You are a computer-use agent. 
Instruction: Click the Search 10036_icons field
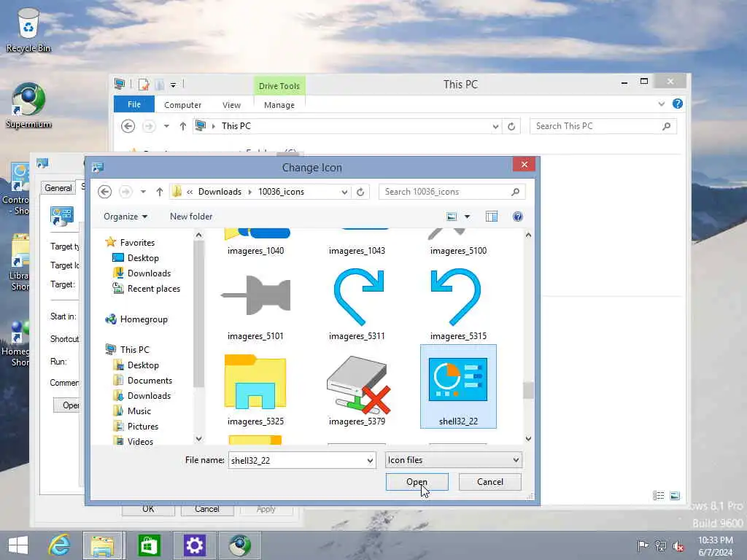tap(452, 192)
